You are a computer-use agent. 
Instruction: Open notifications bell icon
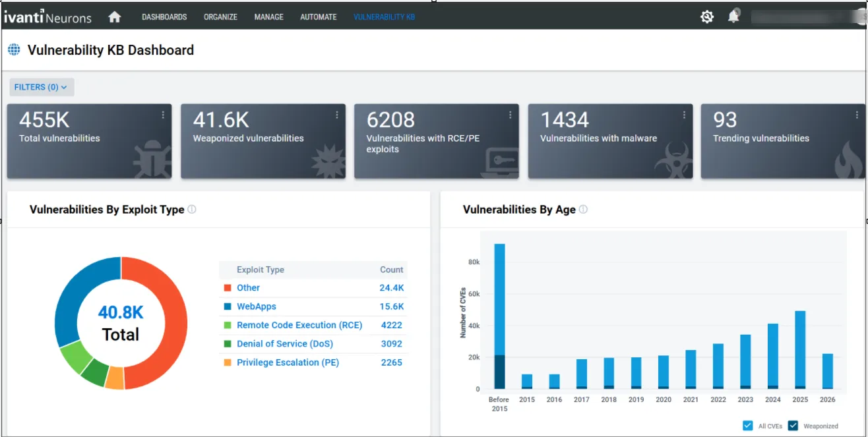(x=733, y=16)
